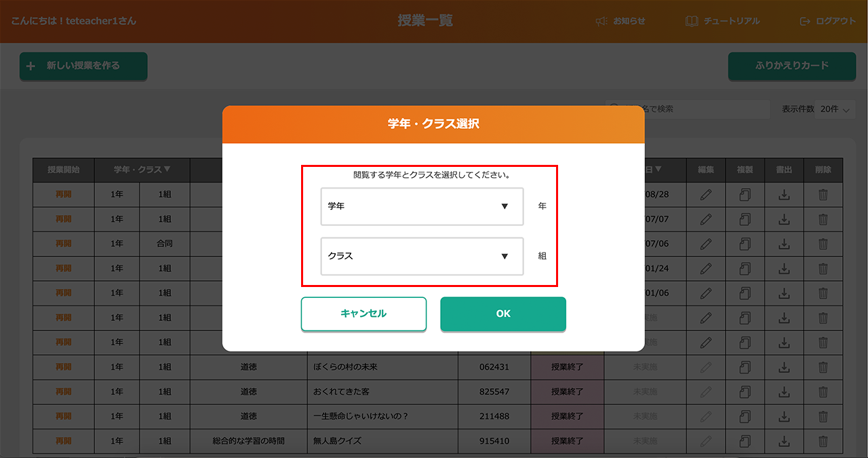The height and width of the screenshot is (458, 868).
Task: Expand the 表示件数 20件 dropdown
Action: [835, 109]
